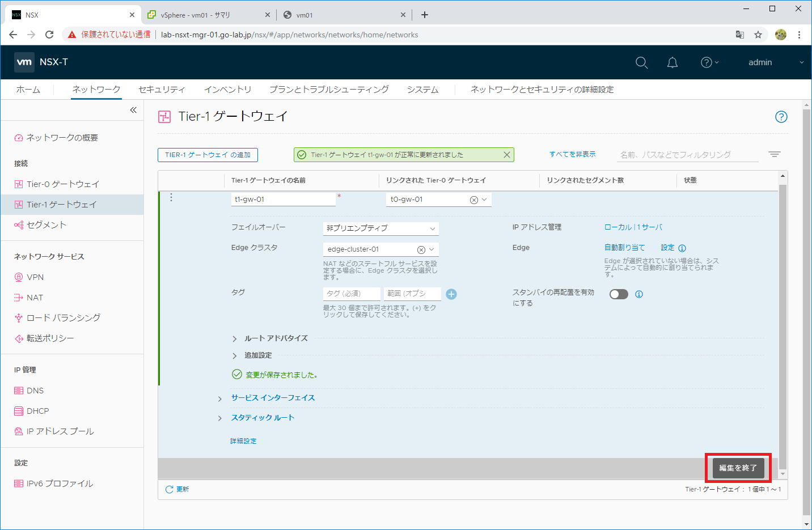
Task: Switch to ホーム tab
Action: click(28, 90)
